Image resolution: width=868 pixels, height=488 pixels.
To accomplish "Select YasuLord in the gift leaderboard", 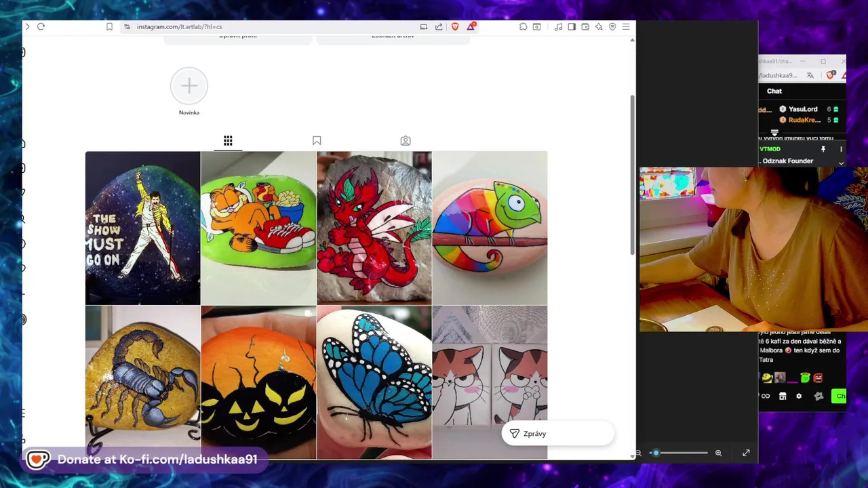I will tap(803, 109).
